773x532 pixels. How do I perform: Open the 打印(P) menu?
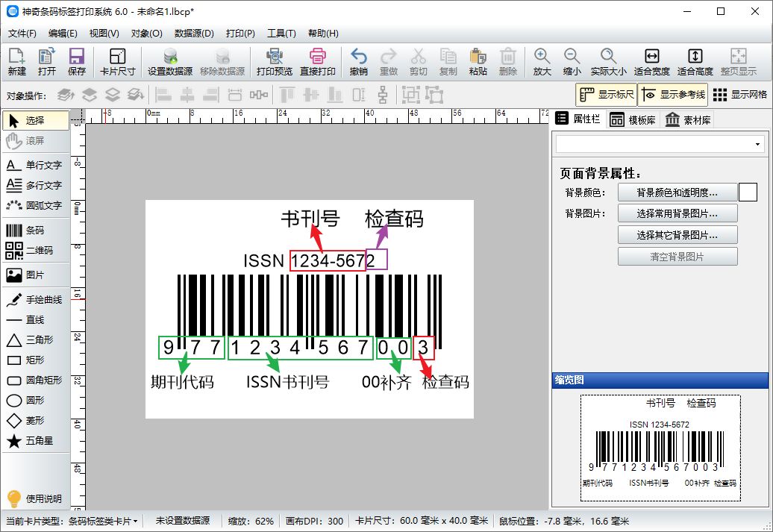click(240, 34)
